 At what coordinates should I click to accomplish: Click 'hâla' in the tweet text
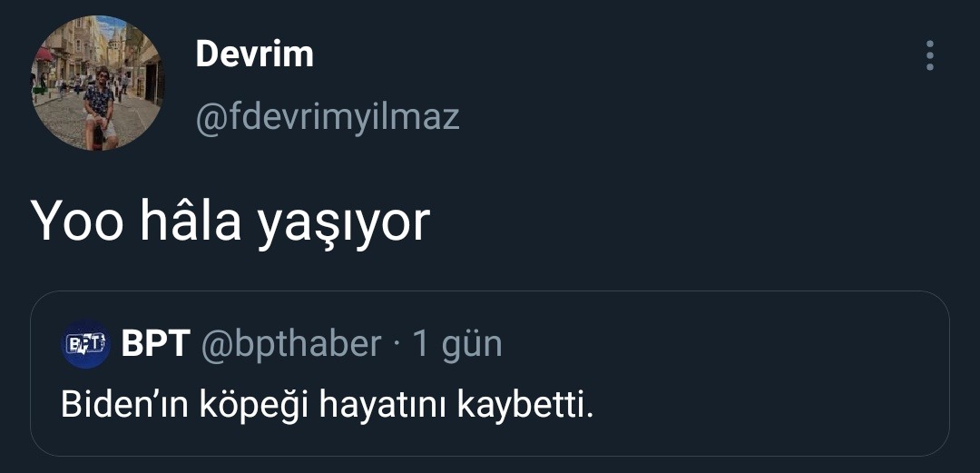coord(191,221)
